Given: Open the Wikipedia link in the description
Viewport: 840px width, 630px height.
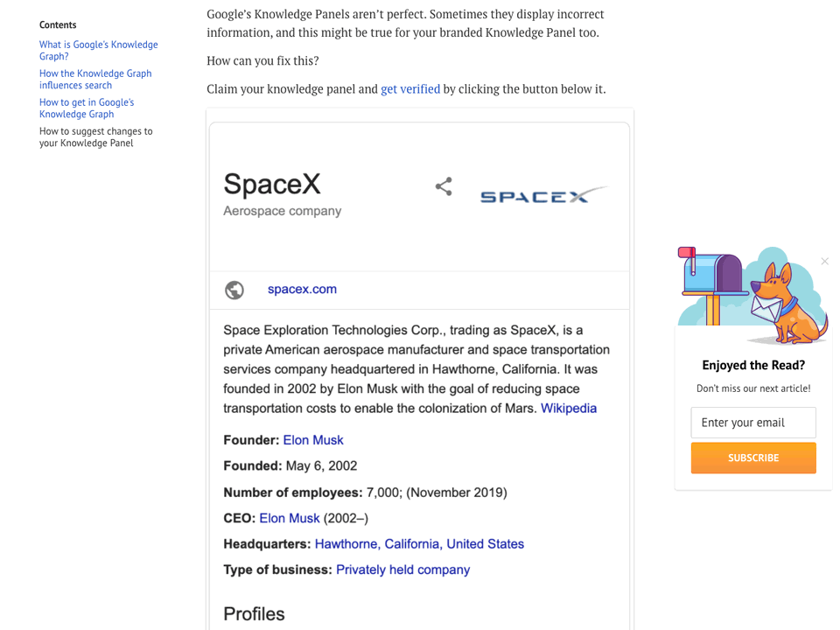Looking at the screenshot, I should coord(569,408).
